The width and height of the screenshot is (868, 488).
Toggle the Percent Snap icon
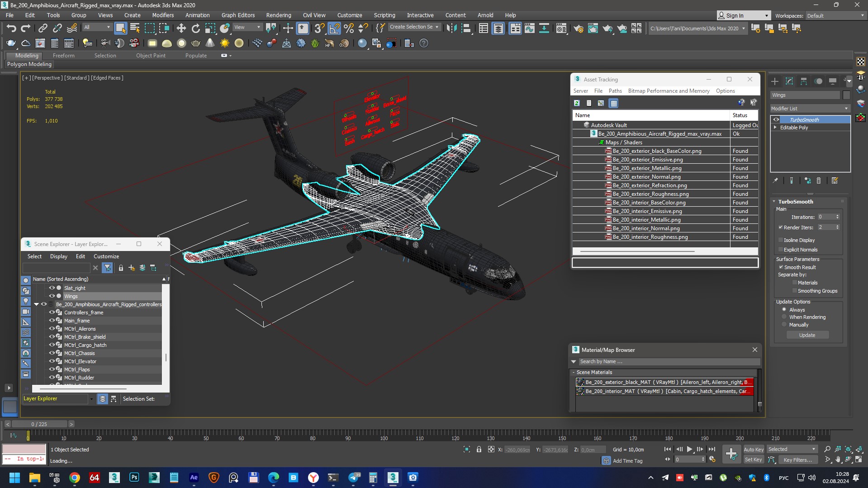pos(349,28)
